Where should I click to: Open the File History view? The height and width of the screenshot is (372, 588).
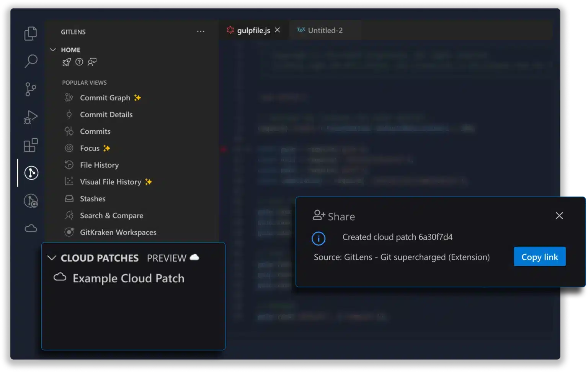tap(99, 165)
